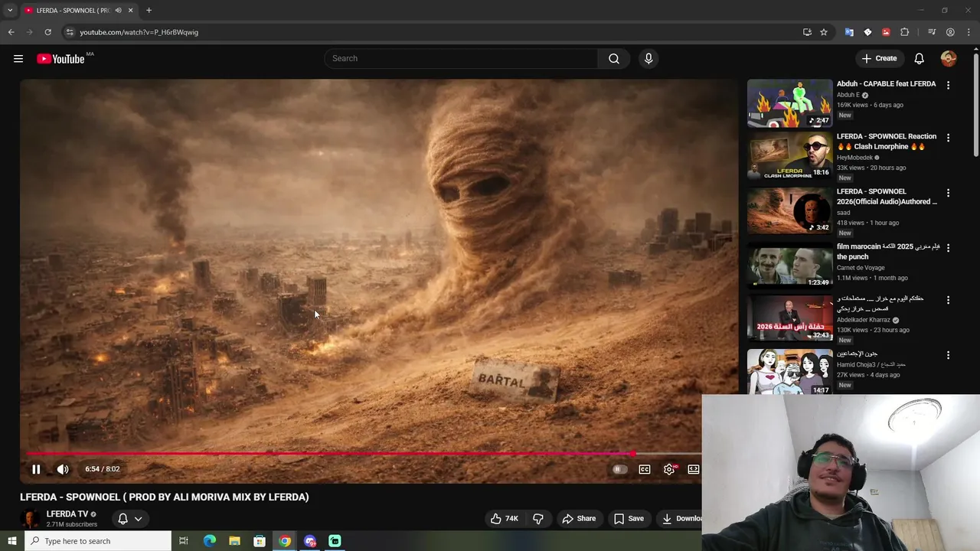Open the Hamid Choja3 14:17 video thumbnail

pos(789,372)
